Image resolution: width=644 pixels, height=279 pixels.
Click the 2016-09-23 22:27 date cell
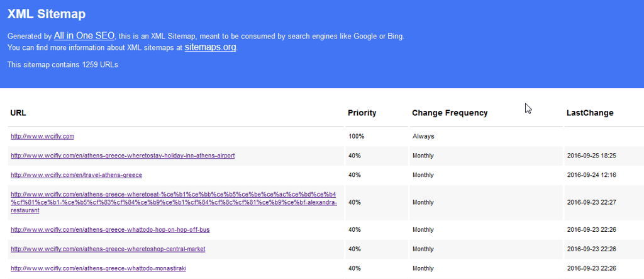click(x=591, y=203)
